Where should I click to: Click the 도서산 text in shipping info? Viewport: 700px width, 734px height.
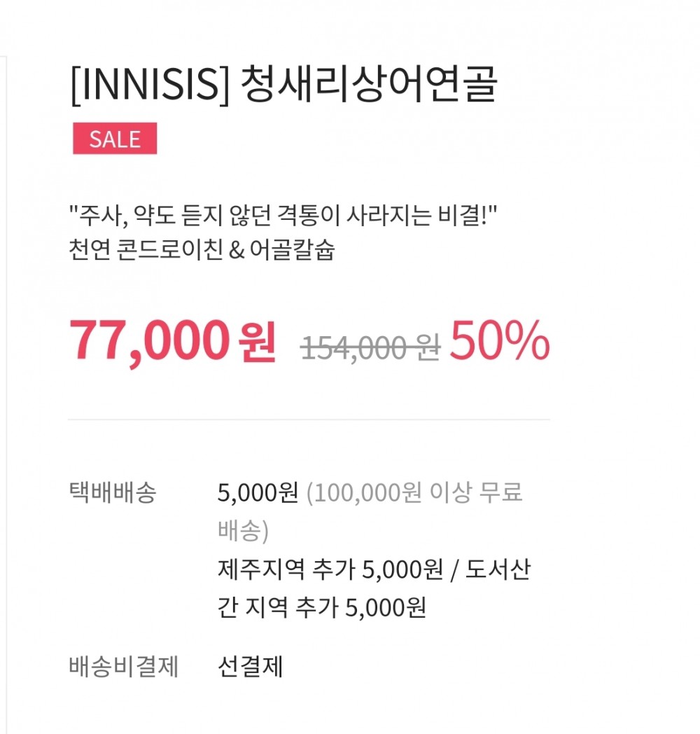tap(498, 569)
